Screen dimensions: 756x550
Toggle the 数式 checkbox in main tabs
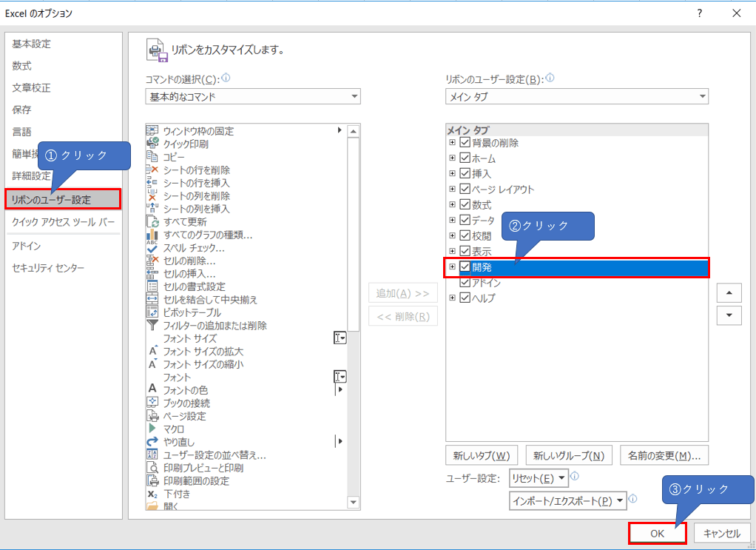point(465,204)
